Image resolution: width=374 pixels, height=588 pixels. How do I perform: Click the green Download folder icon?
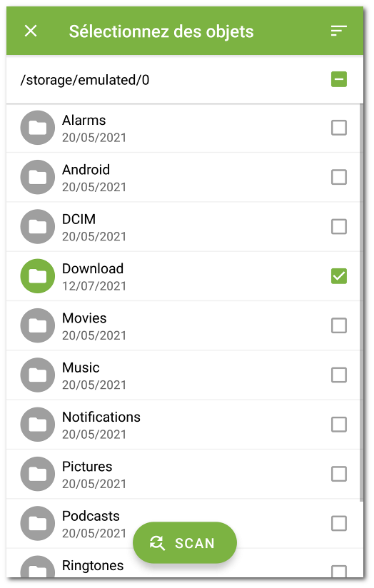pos(38,276)
